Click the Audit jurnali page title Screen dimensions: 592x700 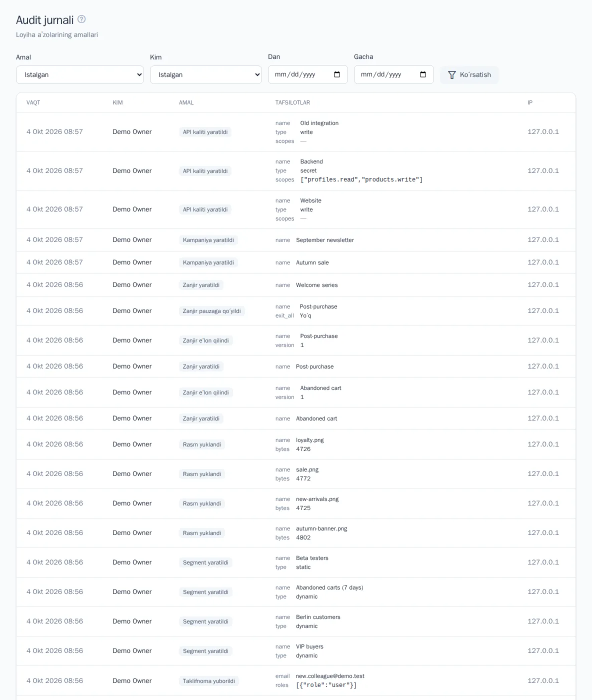pos(45,20)
